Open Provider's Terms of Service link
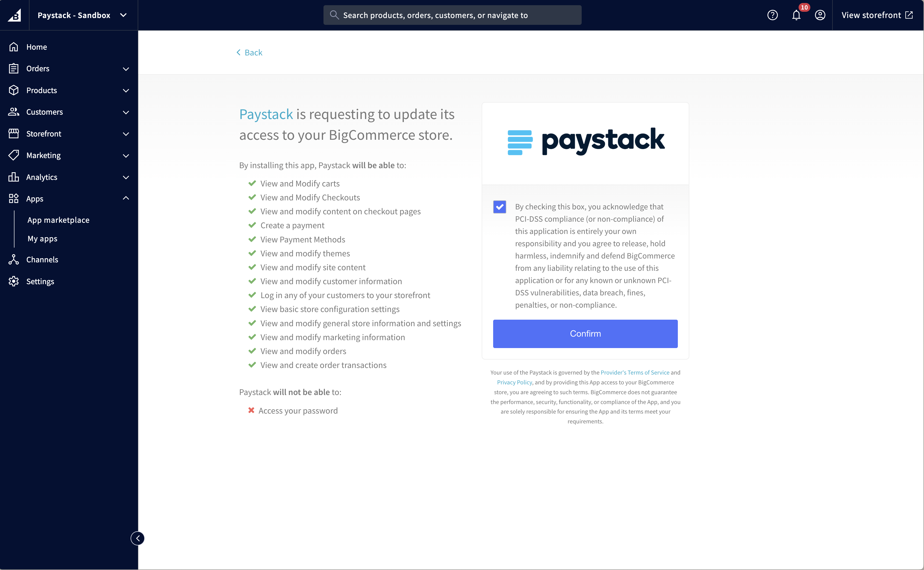924x570 pixels. click(635, 372)
